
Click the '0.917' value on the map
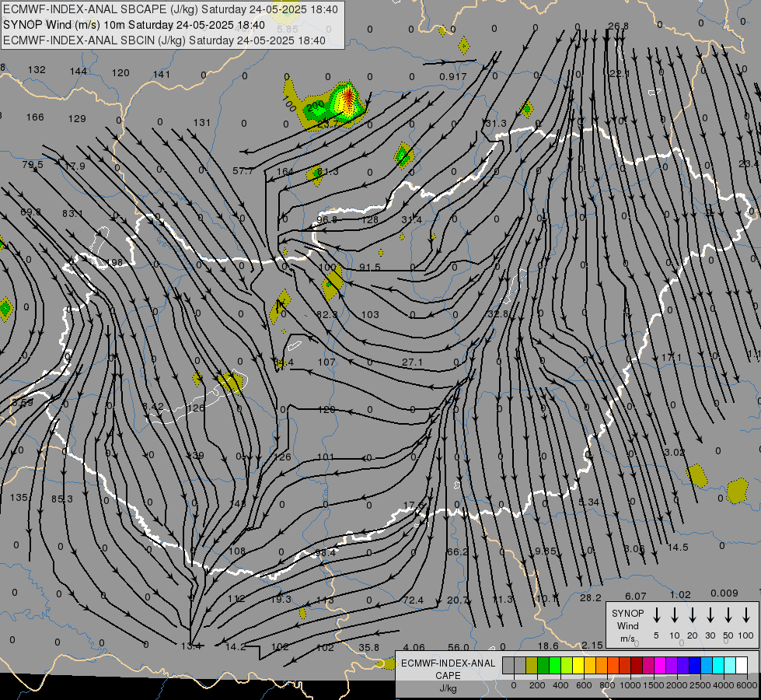click(453, 77)
